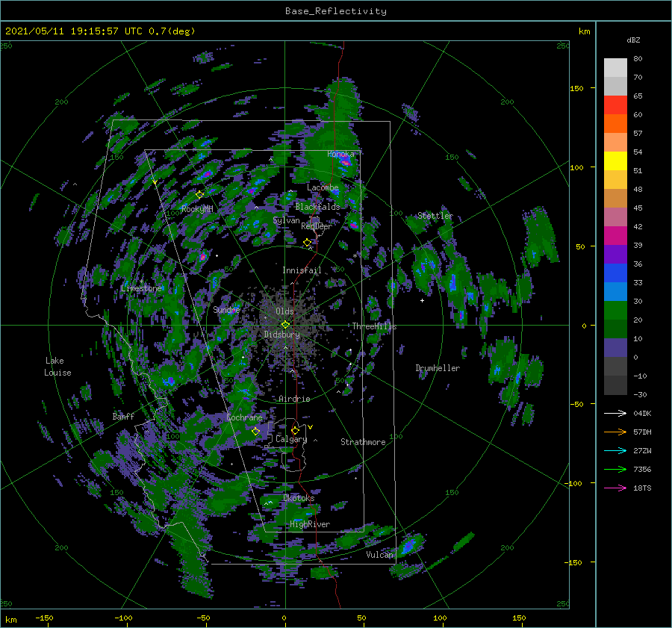Click the green 7356 arrow in the legend
The image size is (672, 628).
click(x=615, y=470)
